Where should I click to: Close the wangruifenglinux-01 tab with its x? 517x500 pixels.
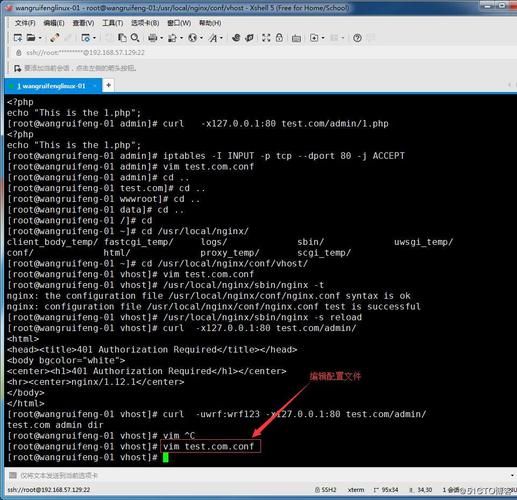tap(95, 86)
